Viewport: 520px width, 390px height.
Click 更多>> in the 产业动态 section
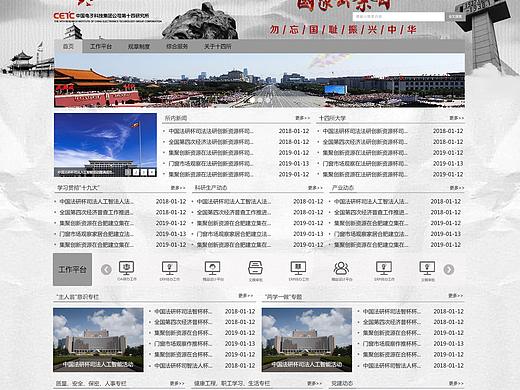457,188
